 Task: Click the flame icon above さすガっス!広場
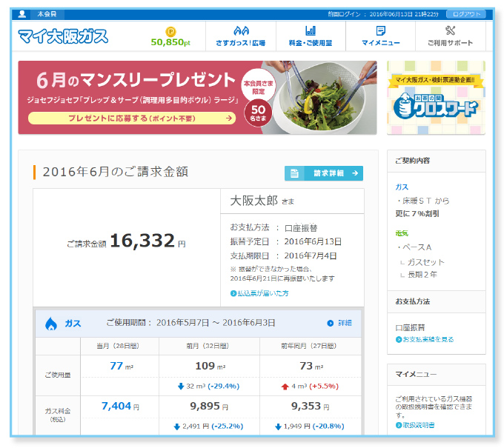coord(241,31)
